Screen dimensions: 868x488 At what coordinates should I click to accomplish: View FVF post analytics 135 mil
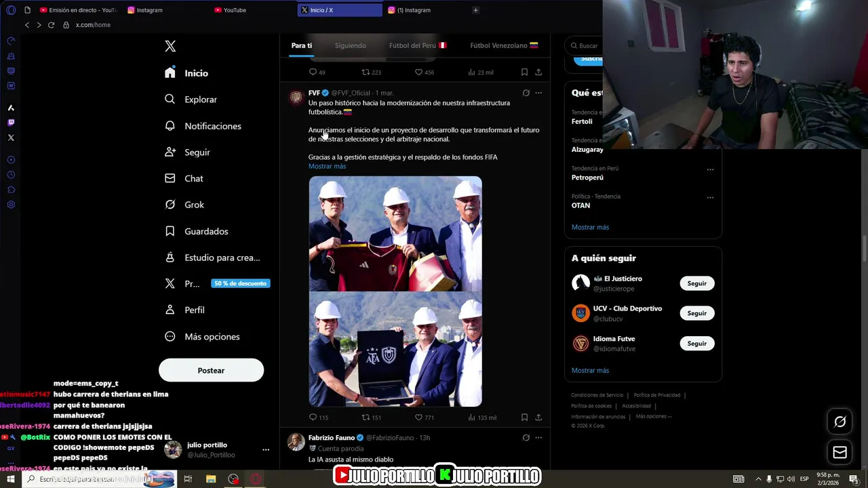(x=481, y=418)
